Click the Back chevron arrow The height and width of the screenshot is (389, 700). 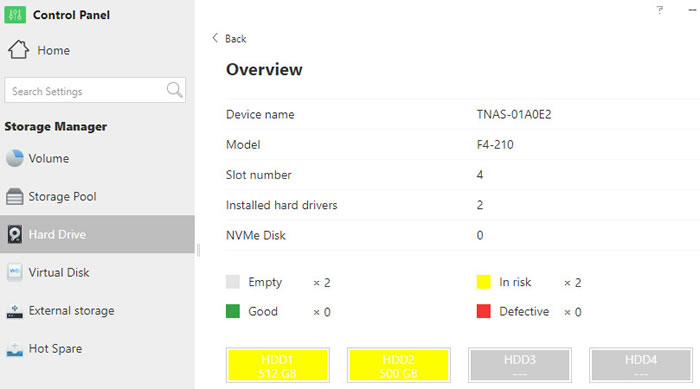point(215,38)
